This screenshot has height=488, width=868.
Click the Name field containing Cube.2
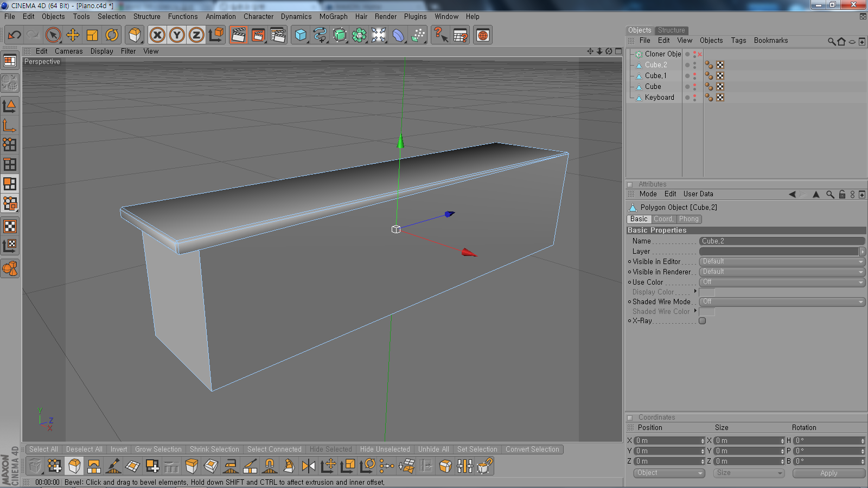[x=782, y=241]
